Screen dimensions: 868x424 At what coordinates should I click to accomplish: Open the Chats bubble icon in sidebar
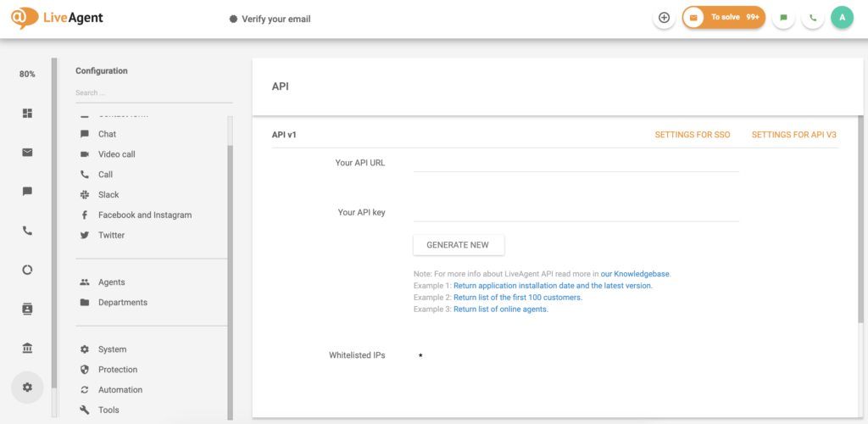[27, 192]
